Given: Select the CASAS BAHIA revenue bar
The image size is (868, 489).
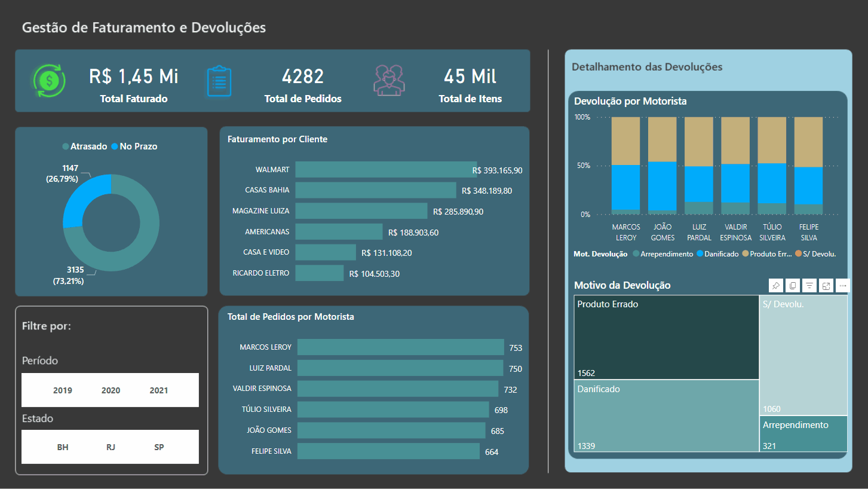Looking at the screenshot, I should [x=376, y=190].
